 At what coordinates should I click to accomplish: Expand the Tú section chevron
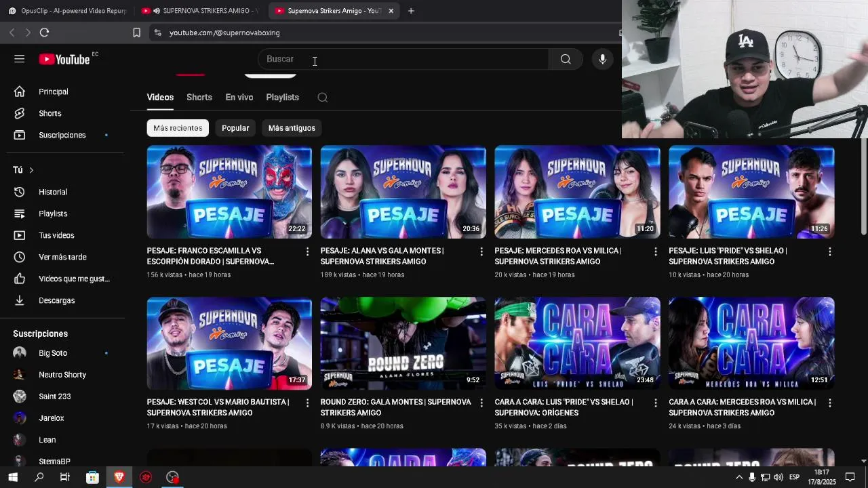tap(31, 170)
